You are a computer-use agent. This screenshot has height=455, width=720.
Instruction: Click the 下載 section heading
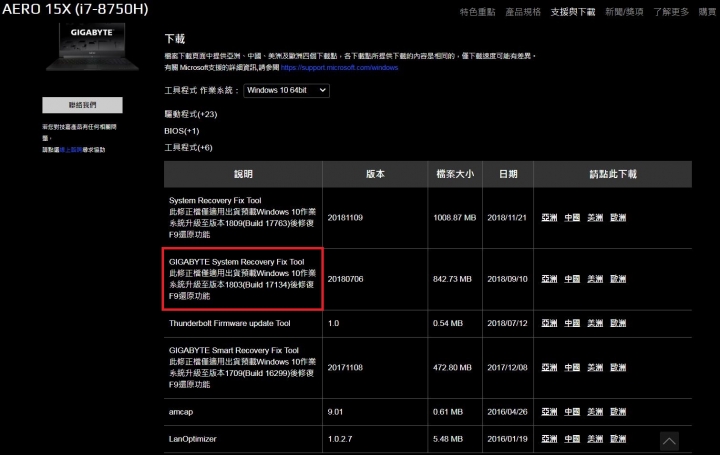point(174,39)
